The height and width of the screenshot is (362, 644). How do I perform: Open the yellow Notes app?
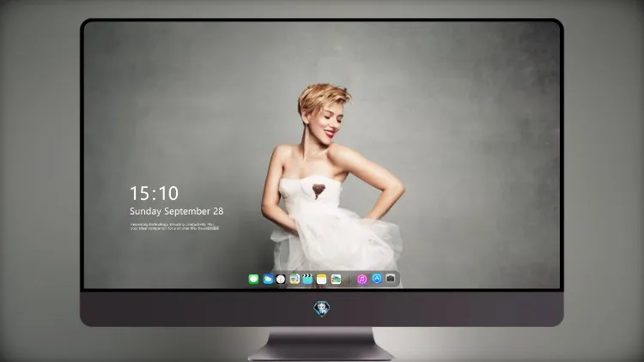322,280
